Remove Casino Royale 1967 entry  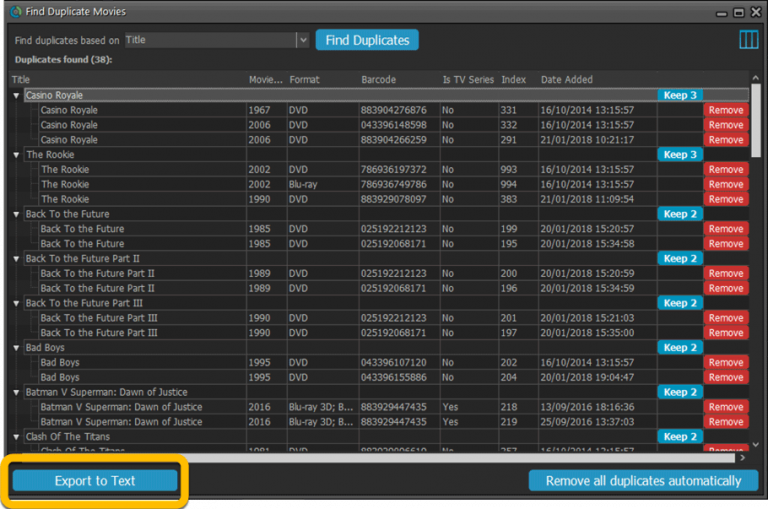pyautogui.click(x=726, y=110)
